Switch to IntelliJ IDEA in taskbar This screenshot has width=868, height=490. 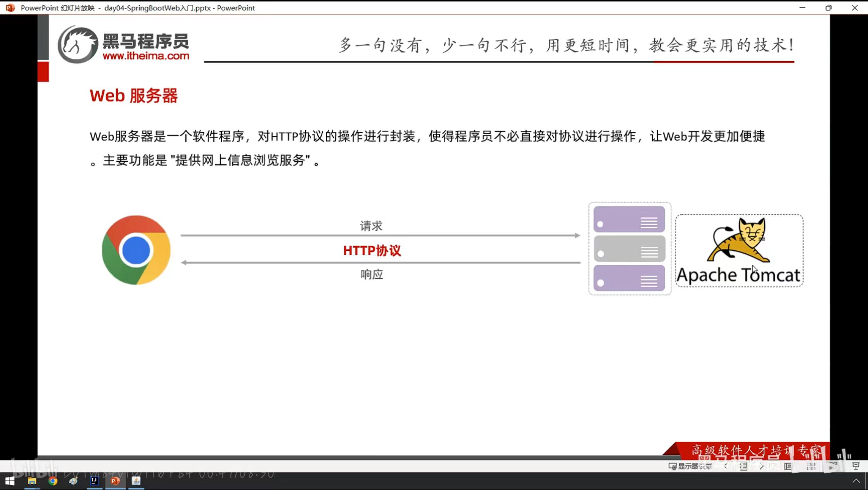tap(94, 481)
